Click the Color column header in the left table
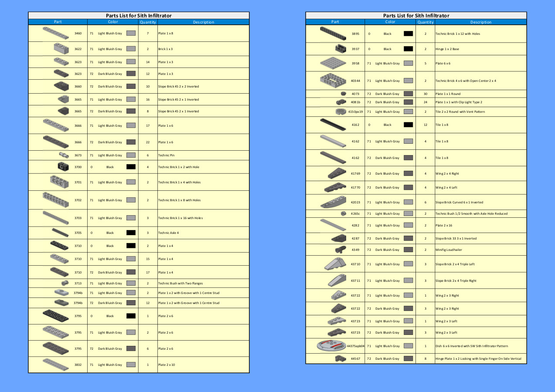This screenshot has width=555, height=392. point(113,22)
